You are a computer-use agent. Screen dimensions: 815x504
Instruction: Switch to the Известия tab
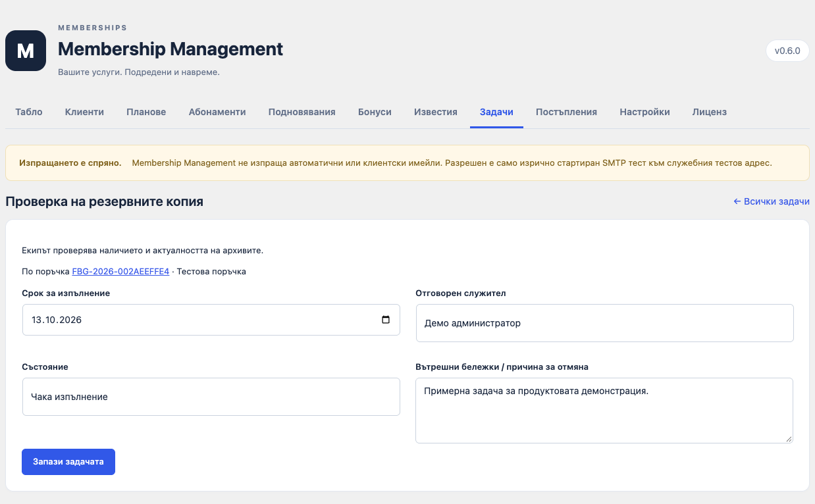[436, 112]
